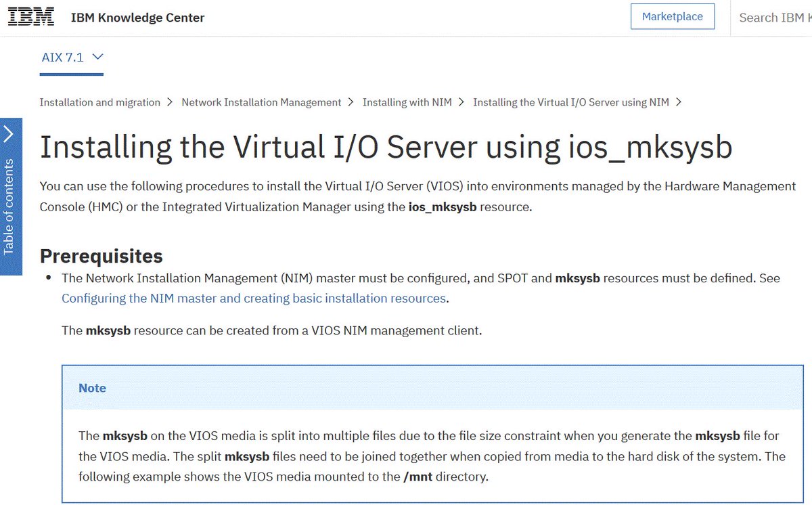This screenshot has width=812, height=505.
Task: Click the arrow icon on Table of contents tab
Action: [9, 135]
